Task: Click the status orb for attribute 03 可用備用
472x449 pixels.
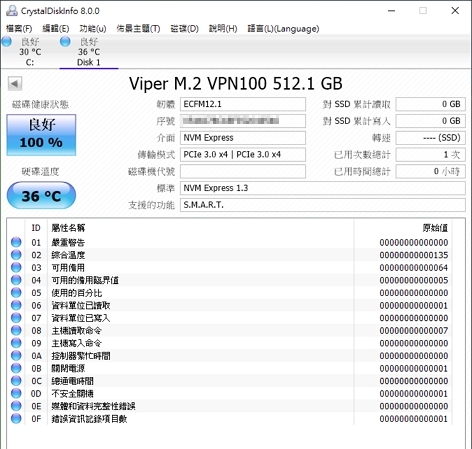Action: click(x=16, y=267)
